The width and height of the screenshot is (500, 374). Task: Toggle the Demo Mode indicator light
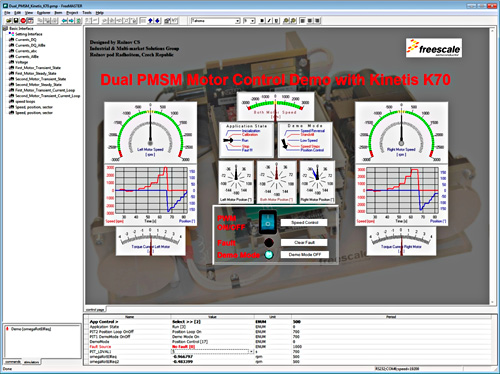click(269, 255)
